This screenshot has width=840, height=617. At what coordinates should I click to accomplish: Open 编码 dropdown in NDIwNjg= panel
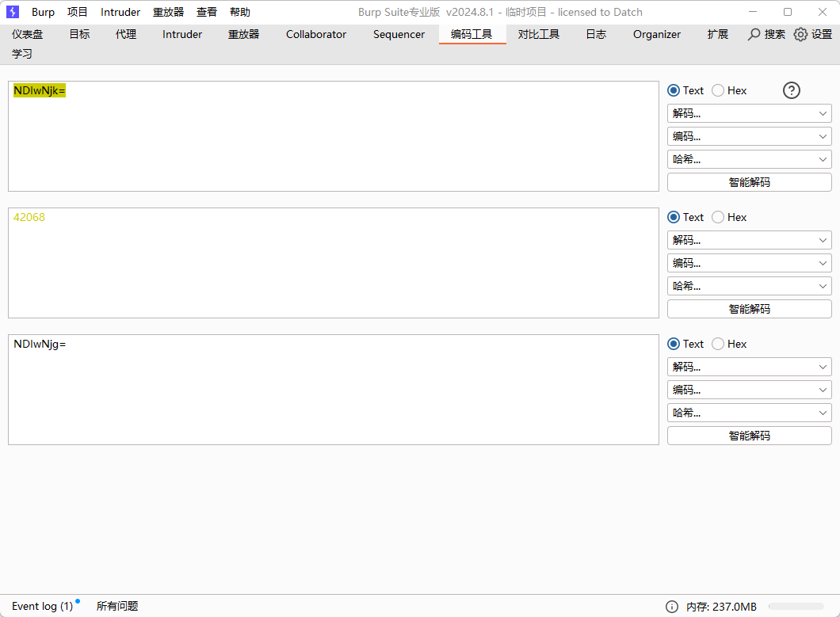[x=750, y=390]
